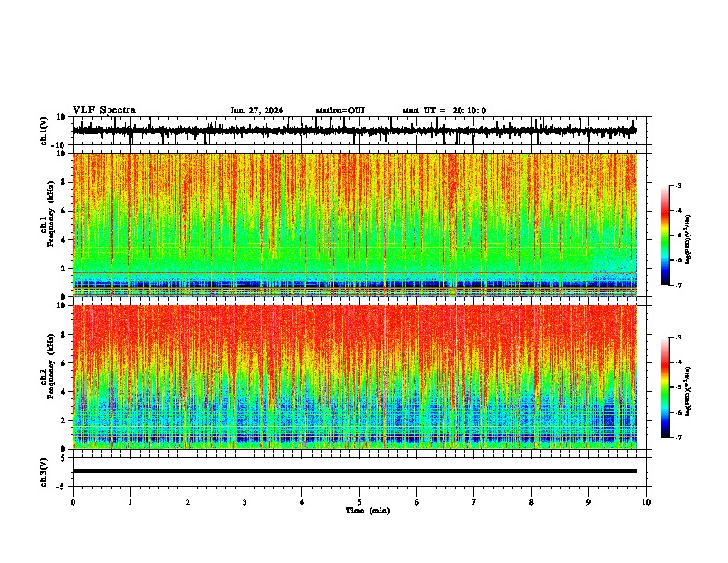Click the time axis tick label '0'

coord(73,502)
